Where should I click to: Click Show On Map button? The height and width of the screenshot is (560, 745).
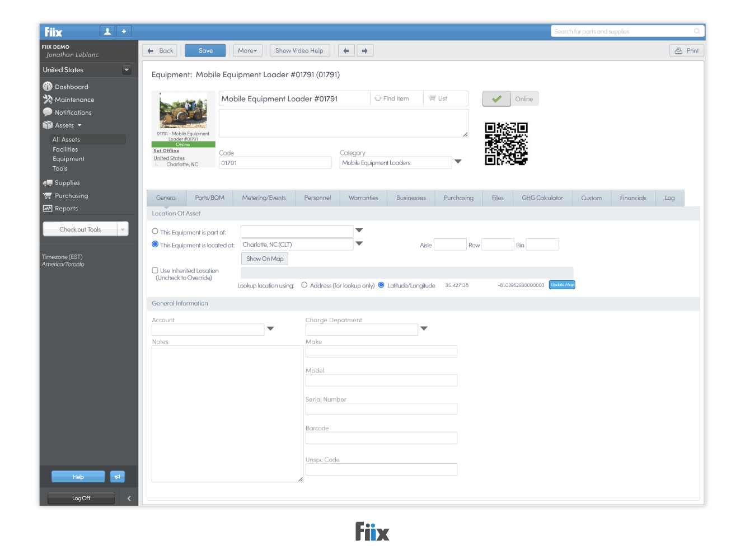(x=265, y=258)
